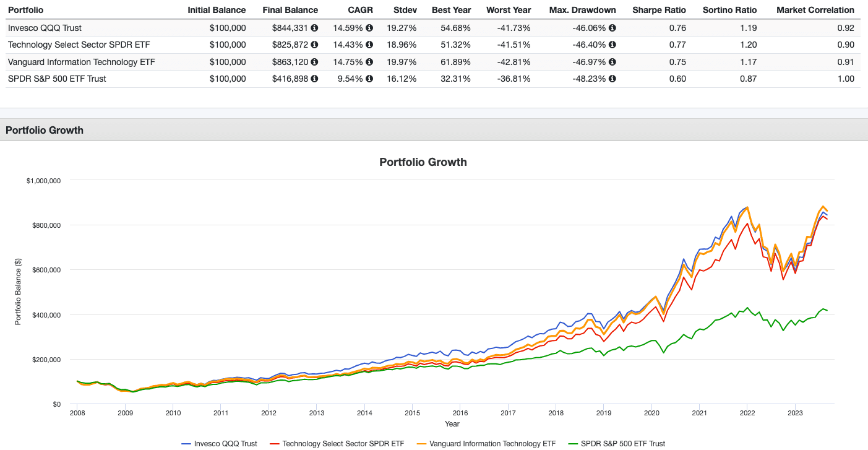Show drawdown info icon beside -48.23%

[x=612, y=79]
